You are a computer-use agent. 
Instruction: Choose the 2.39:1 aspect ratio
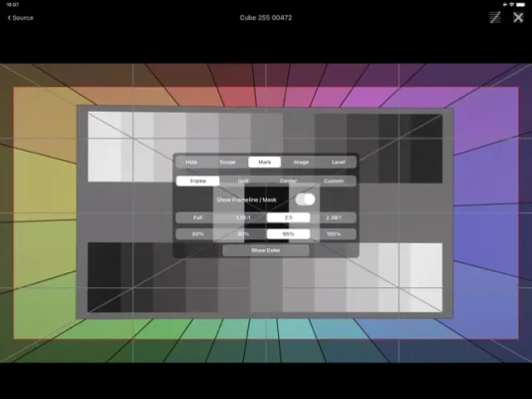coord(333,217)
